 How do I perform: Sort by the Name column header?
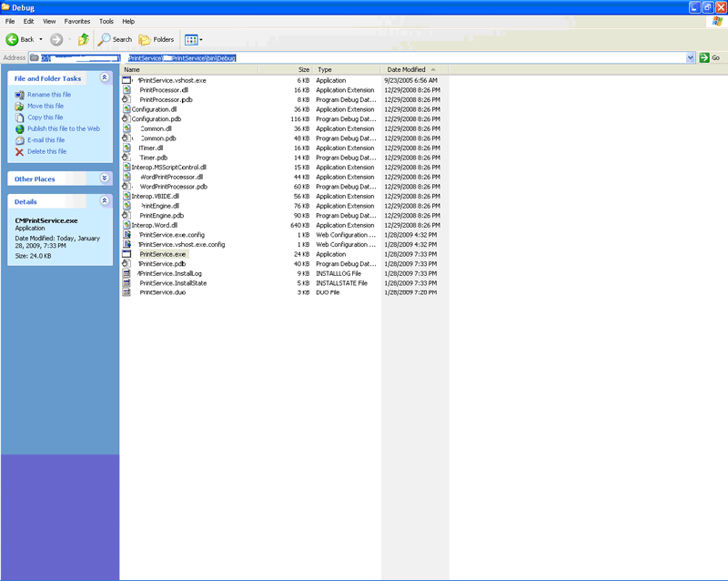click(189, 70)
